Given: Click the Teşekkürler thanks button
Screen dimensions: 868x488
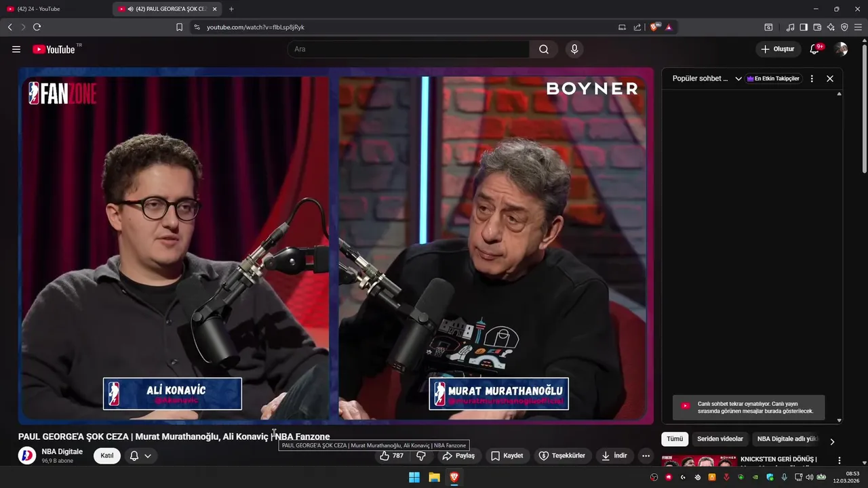Looking at the screenshot, I should (562, 455).
